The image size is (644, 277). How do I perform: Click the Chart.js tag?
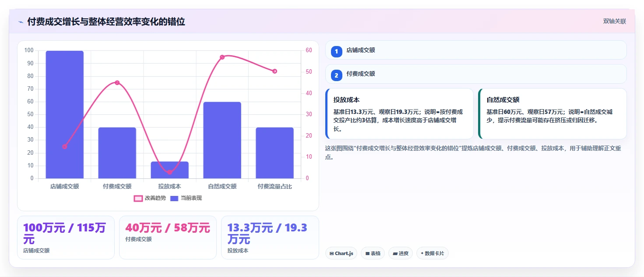341,253
